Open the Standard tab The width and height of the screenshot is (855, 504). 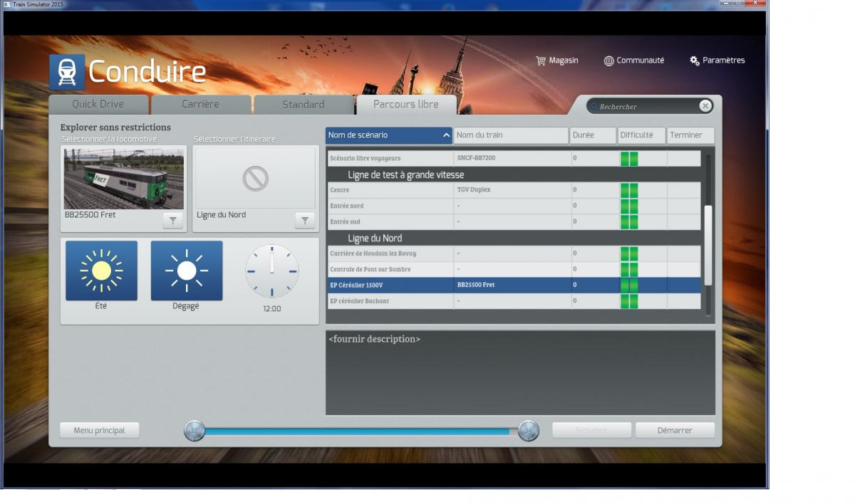(304, 105)
